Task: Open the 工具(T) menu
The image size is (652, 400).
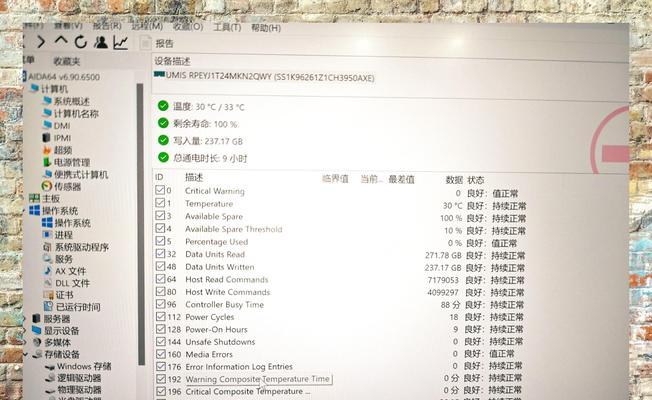Action: (227, 27)
